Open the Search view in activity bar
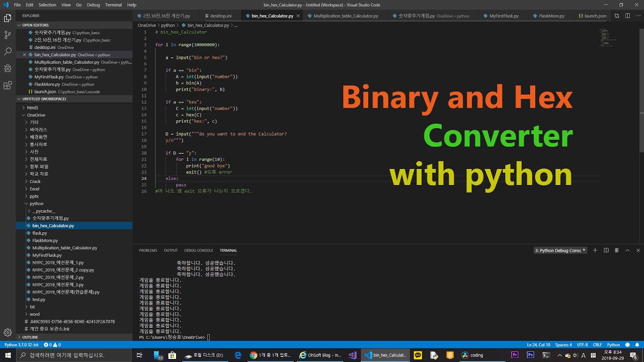644x362 pixels. point(8,51)
